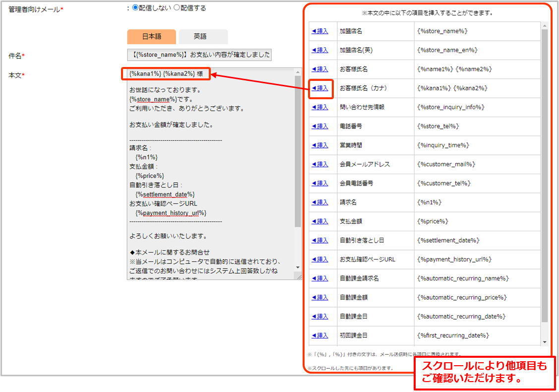559x392 pixels.
Task: Select the 配信しない radio button
Action: 135,8
